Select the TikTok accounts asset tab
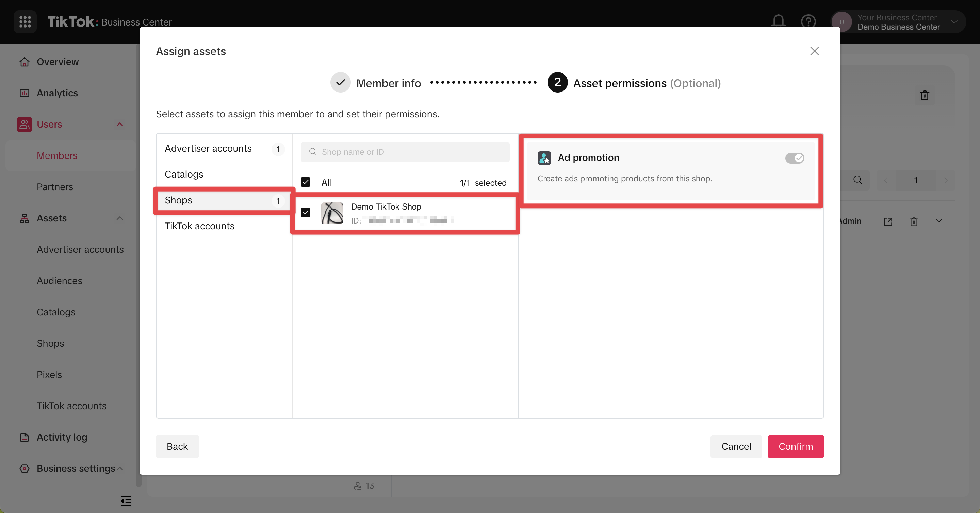The width and height of the screenshot is (980, 513). click(x=199, y=226)
